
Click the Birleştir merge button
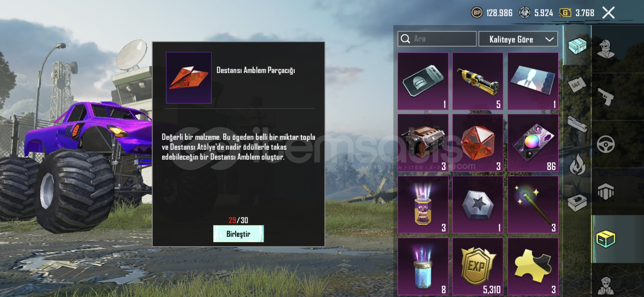[x=238, y=234]
